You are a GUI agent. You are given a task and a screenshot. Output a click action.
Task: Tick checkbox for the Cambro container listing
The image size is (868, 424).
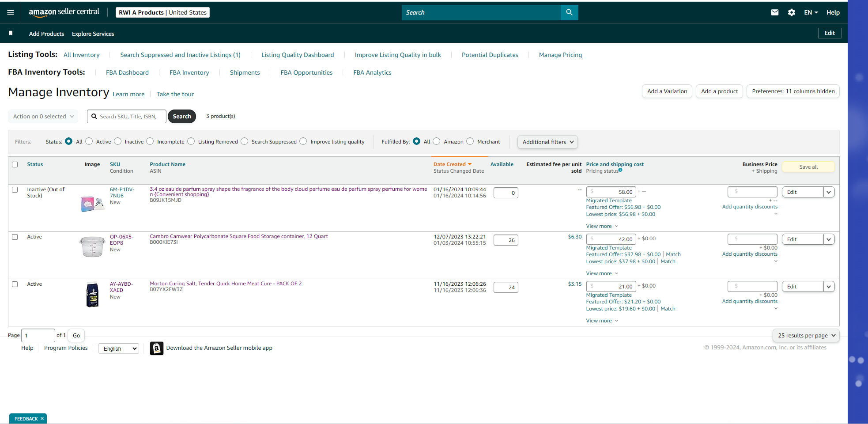(x=15, y=237)
